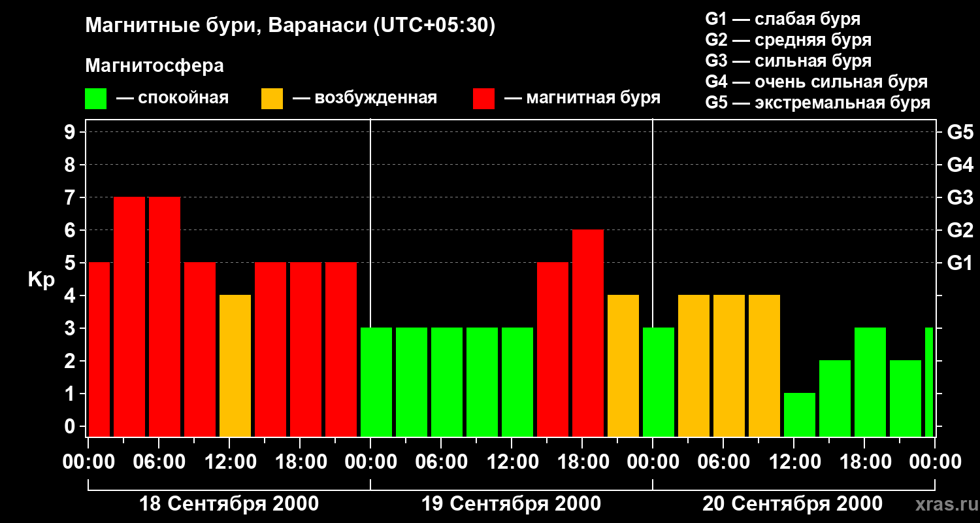
Task: Click the green 'спокойная' legend swatch
Action: coord(95,98)
